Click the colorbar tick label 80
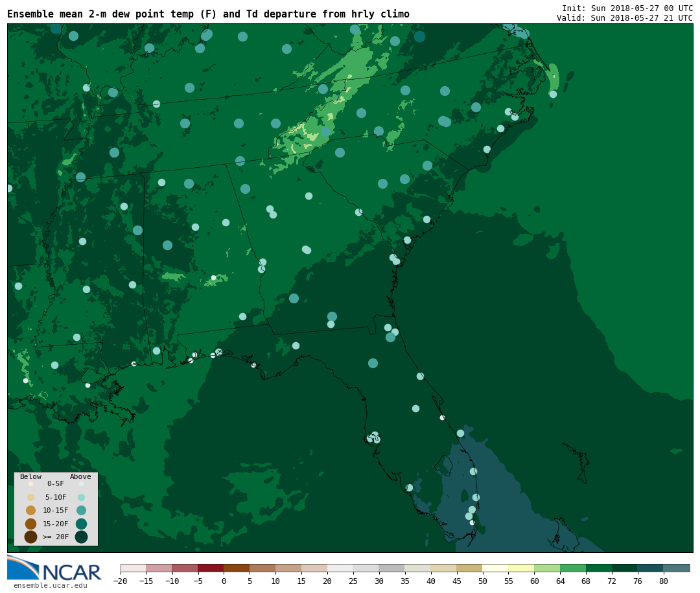The width and height of the screenshot is (700, 593). pos(664,581)
